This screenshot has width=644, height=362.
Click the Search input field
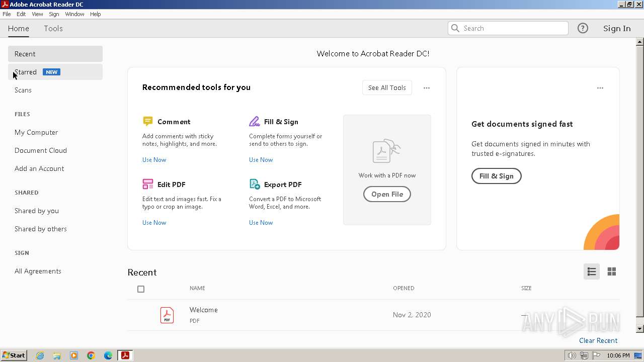[x=508, y=28]
